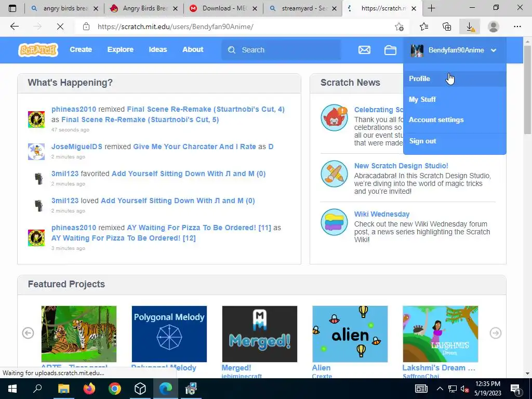Viewport: 532px width, 399px height.
Task: Open Give Me Your Charcater And I Rate link
Action: click(194, 147)
